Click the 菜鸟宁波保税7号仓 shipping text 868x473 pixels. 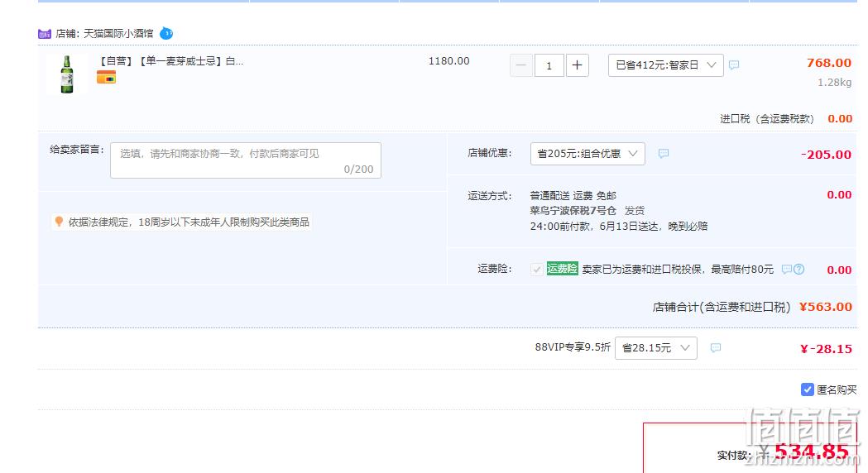pyautogui.click(x=573, y=211)
